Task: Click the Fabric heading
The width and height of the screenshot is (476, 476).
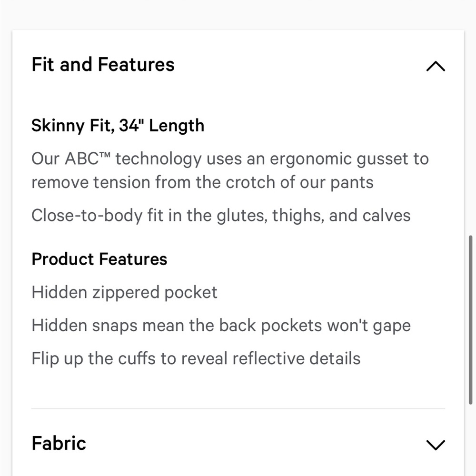Action: tap(59, 443)
